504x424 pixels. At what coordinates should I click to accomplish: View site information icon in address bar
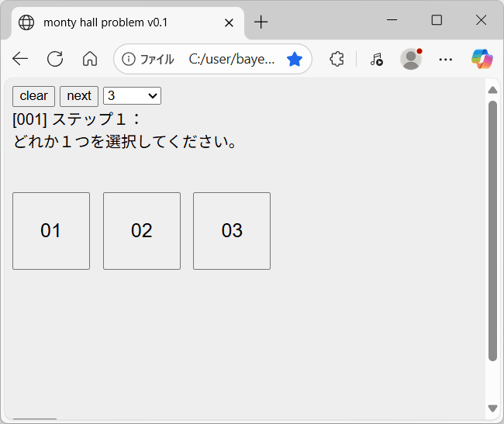(x=129, y=59)
